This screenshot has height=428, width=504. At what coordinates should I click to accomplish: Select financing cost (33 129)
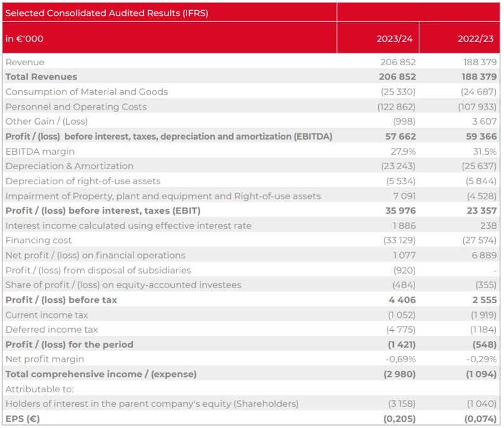pyautogui.click(x=399, y=241)
